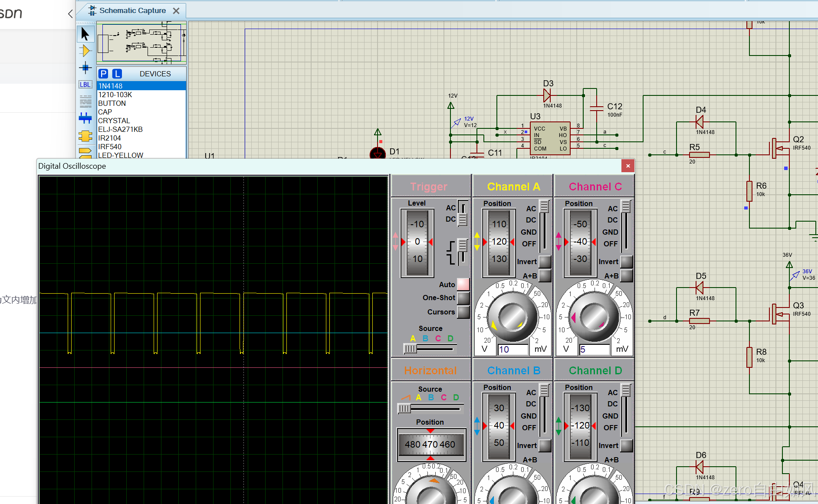Click the P button to pick devices
The image size is (818, 504).
[x=103, y=74]
